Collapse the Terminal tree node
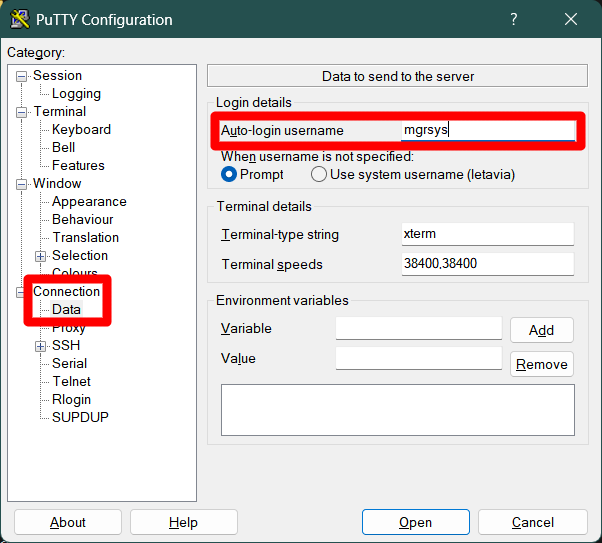Screen dimensions: 602x543 coord(21,113)
